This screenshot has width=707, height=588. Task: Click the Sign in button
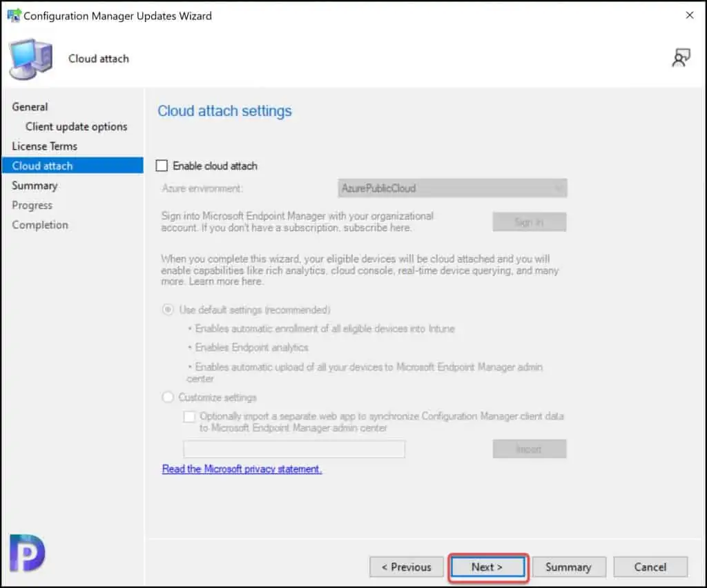point(530,222)
